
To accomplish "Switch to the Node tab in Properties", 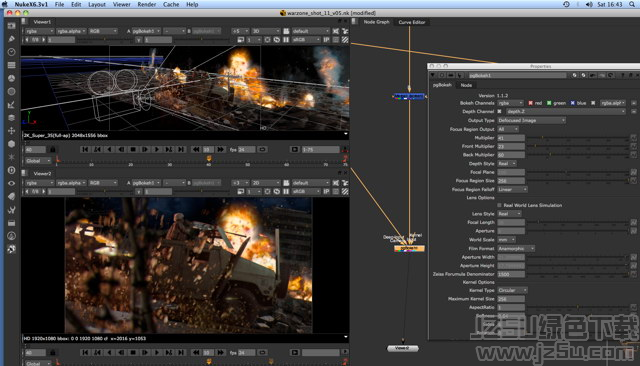I will [466, 85].
